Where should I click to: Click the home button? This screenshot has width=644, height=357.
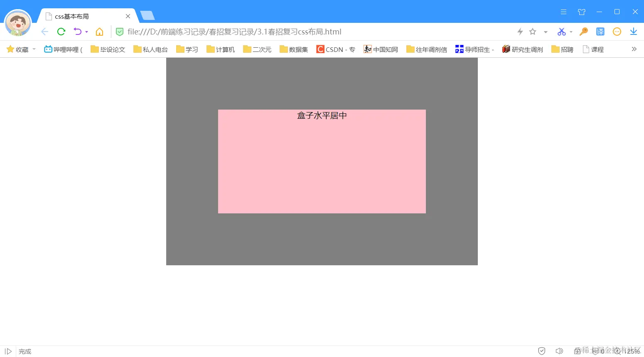[x=99, y=32]
